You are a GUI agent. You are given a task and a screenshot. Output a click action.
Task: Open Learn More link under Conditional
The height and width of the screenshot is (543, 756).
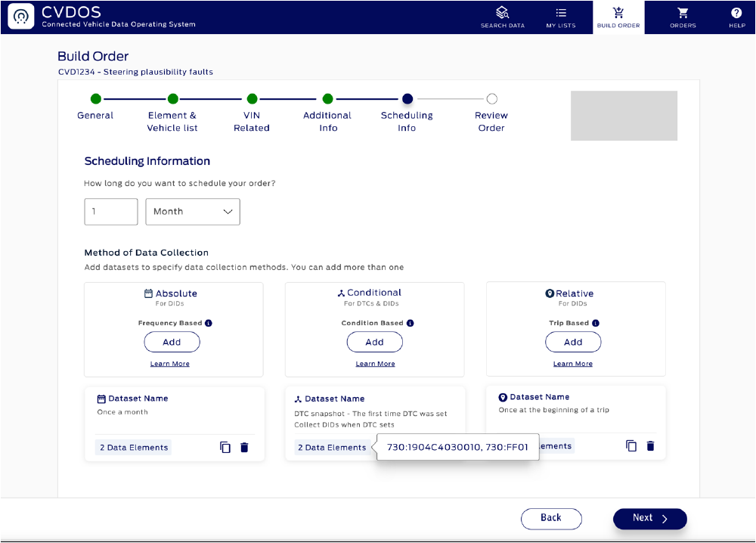pyautogui.click(x=375, y=364)
